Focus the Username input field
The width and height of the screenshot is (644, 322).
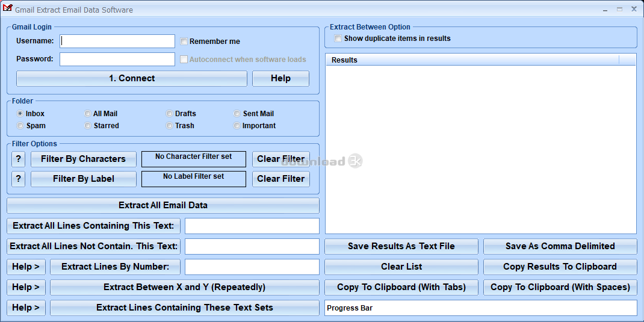pos(117,41)
